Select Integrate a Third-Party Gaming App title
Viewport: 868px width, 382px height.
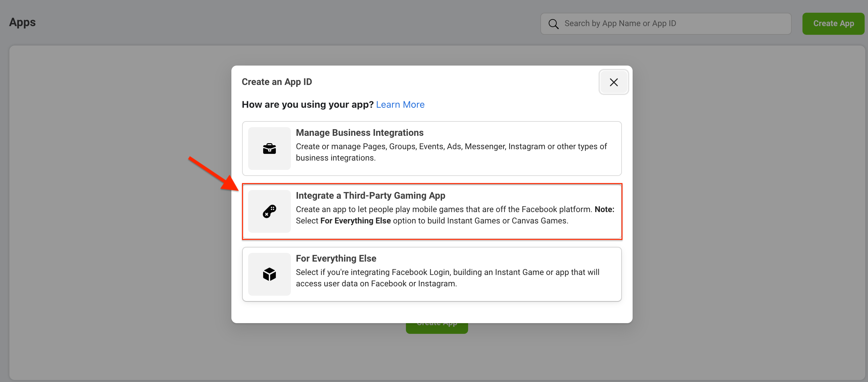370,196
